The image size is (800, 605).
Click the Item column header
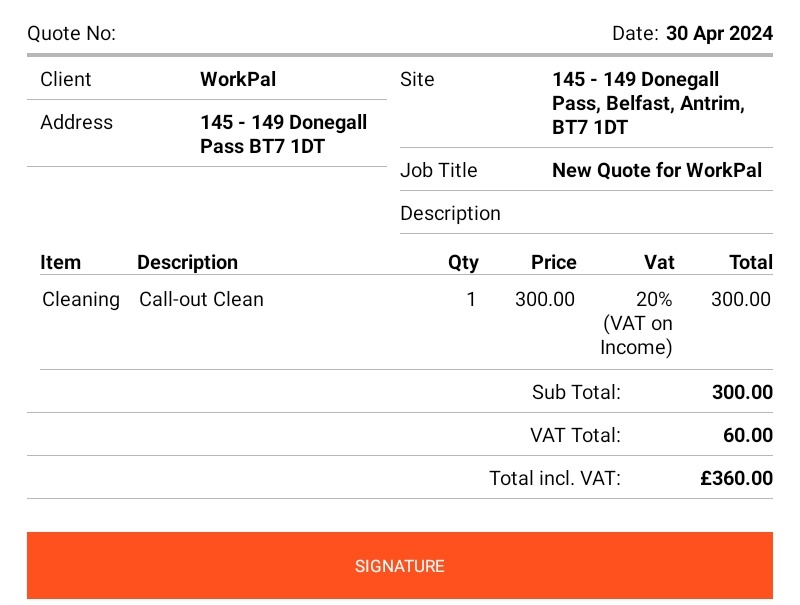[x=60, y=262]
